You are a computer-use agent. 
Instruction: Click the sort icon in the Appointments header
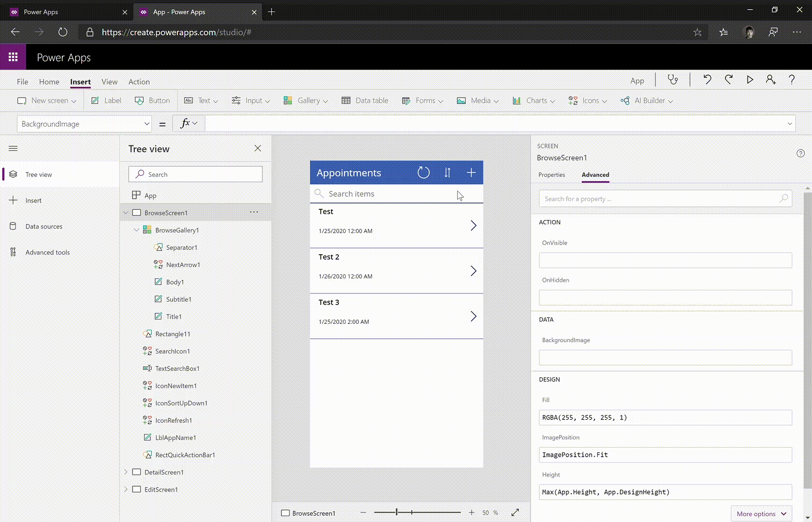448,173
